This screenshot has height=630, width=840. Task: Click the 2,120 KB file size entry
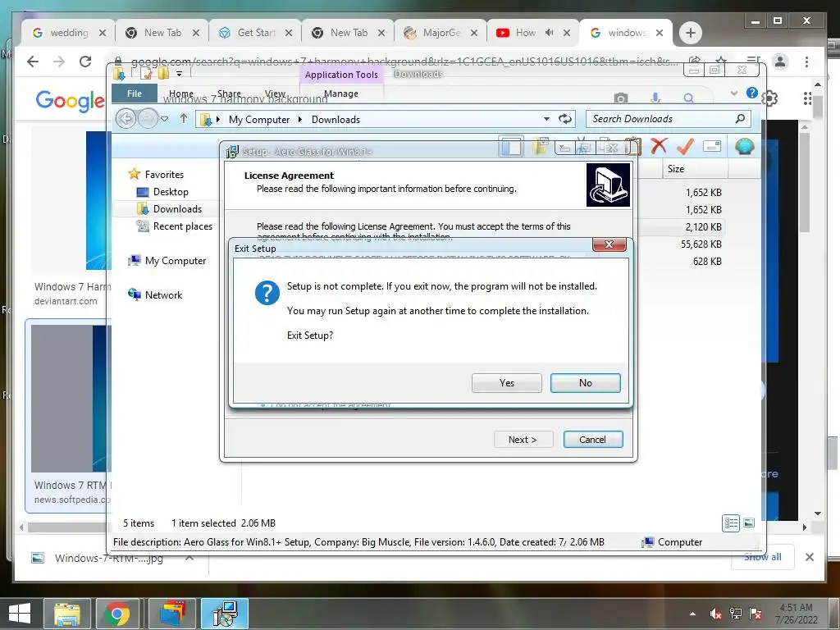pyautogui.click(x=703, y=227)
